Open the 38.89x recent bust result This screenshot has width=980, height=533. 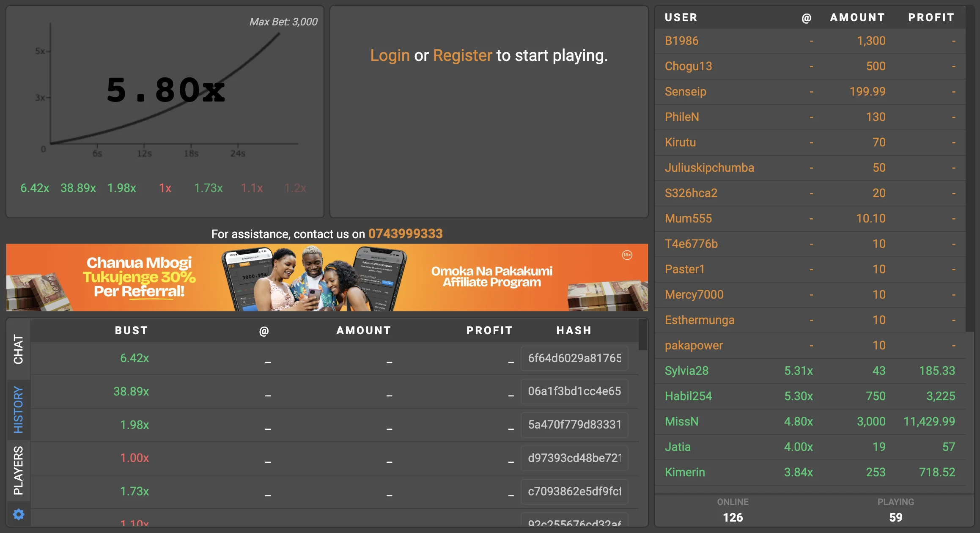click(78, 188)
